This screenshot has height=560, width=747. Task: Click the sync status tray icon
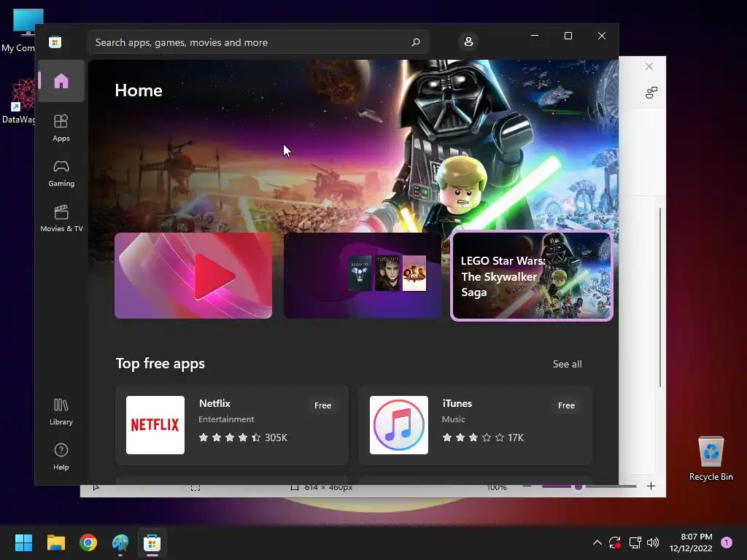614,542
